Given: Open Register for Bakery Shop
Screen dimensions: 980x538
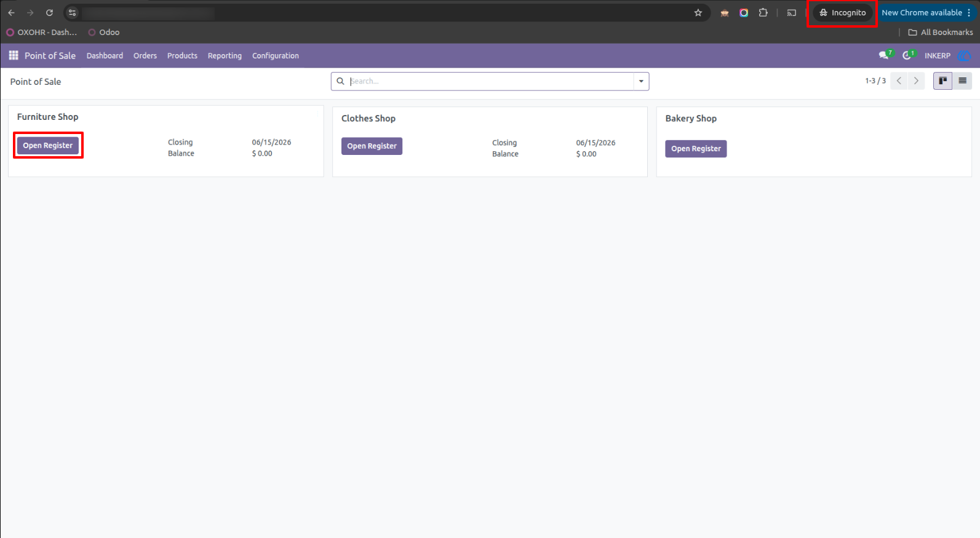Looking at the screenshot, I should 696,149.
